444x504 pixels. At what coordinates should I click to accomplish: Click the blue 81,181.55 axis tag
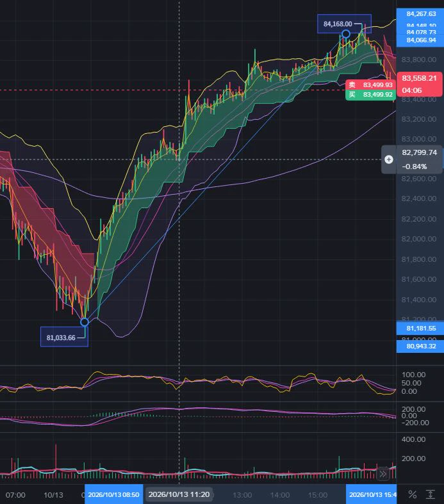(x=420, y=328)
